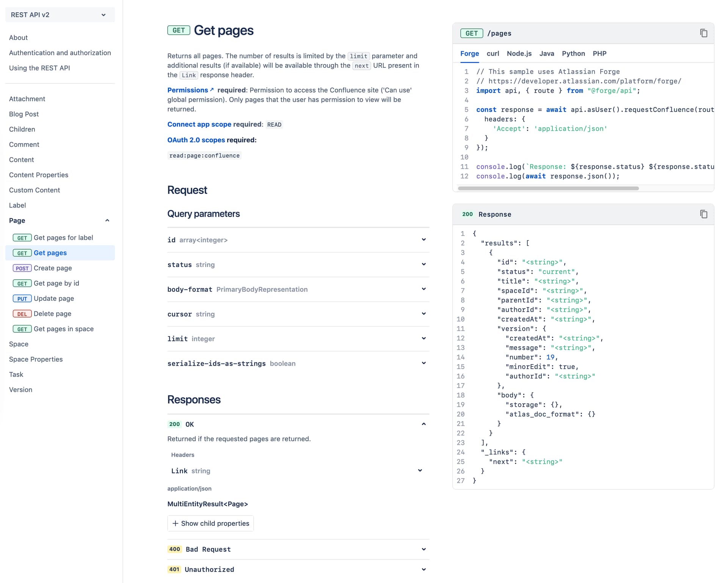Copy the /pages code sample

coord(703,33)
